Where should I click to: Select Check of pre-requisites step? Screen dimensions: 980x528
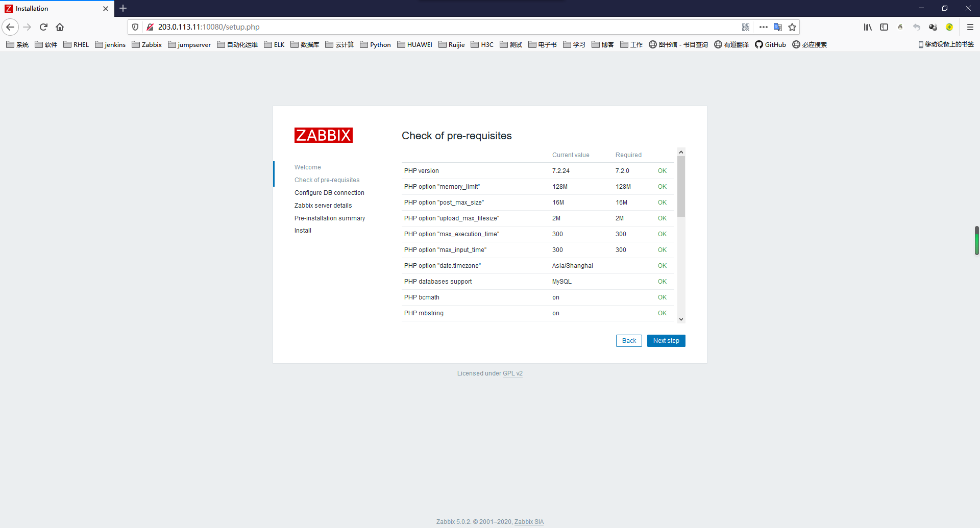327,180
